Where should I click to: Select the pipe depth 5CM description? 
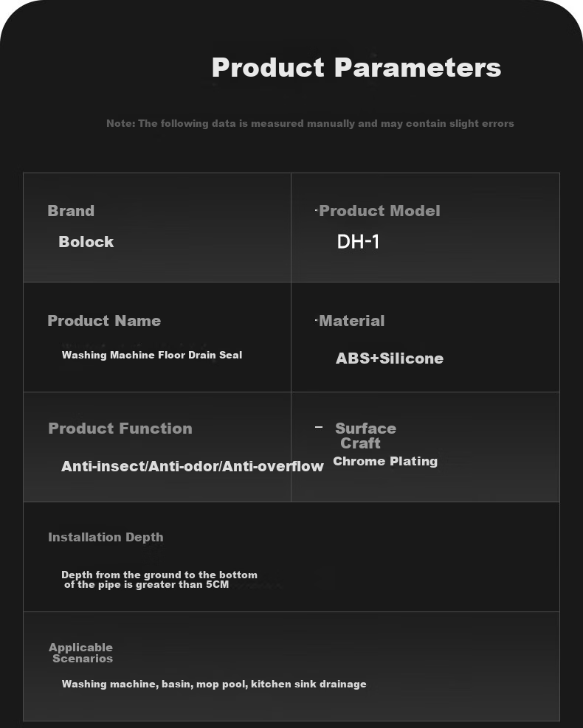159,580
